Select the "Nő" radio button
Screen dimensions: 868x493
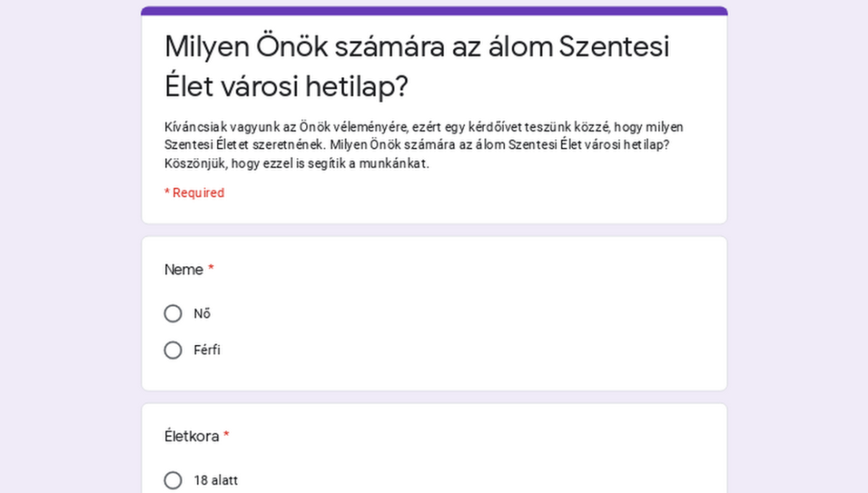(173, 314)
